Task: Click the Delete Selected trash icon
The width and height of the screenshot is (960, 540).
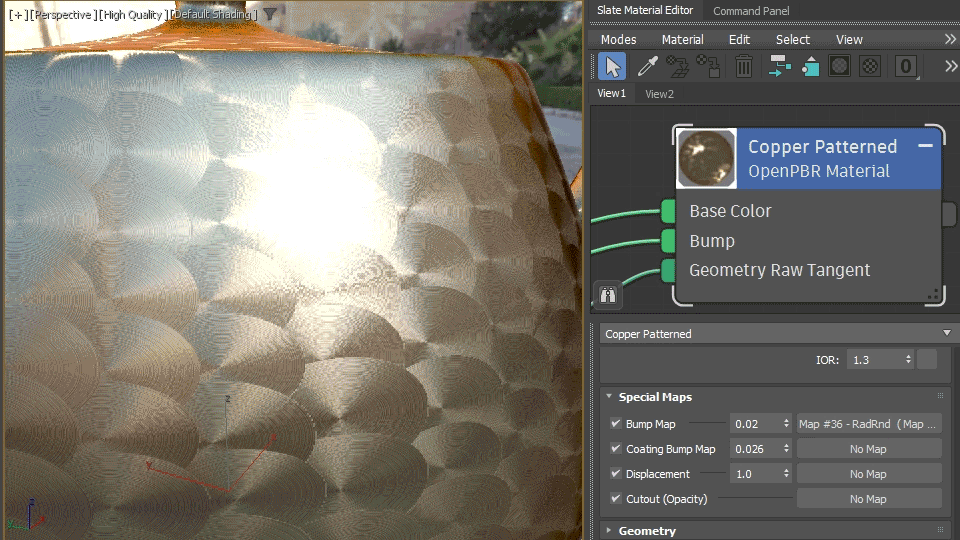Action: pyautogui.click(x=743, y=66)
